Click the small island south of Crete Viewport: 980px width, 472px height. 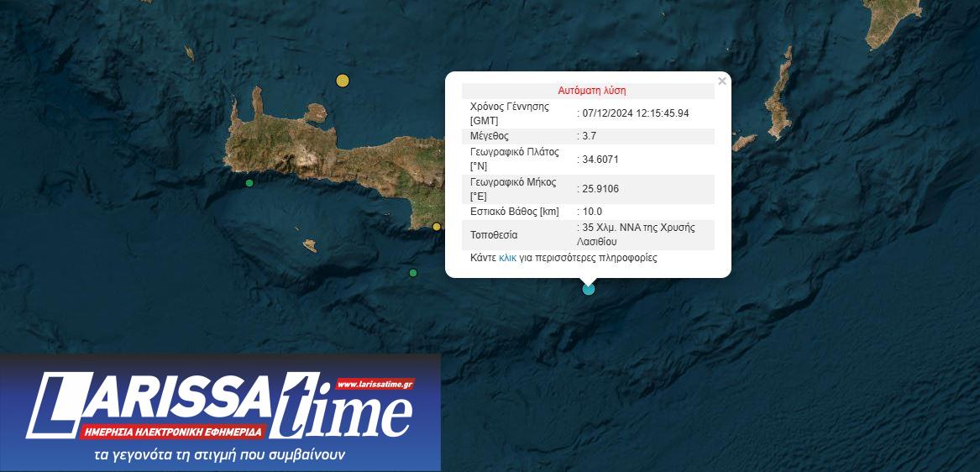[x=310, y=245]
